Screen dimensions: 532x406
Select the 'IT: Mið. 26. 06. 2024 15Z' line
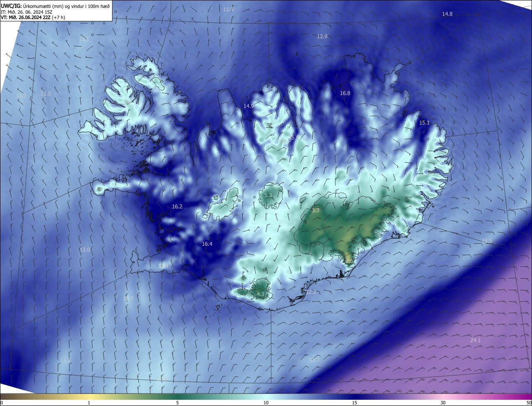point(26,12)
